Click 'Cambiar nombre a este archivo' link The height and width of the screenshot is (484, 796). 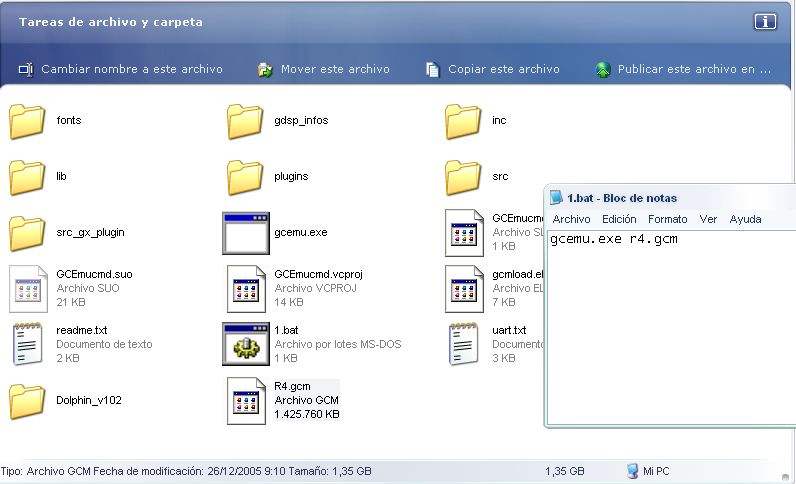coord(132,69)
